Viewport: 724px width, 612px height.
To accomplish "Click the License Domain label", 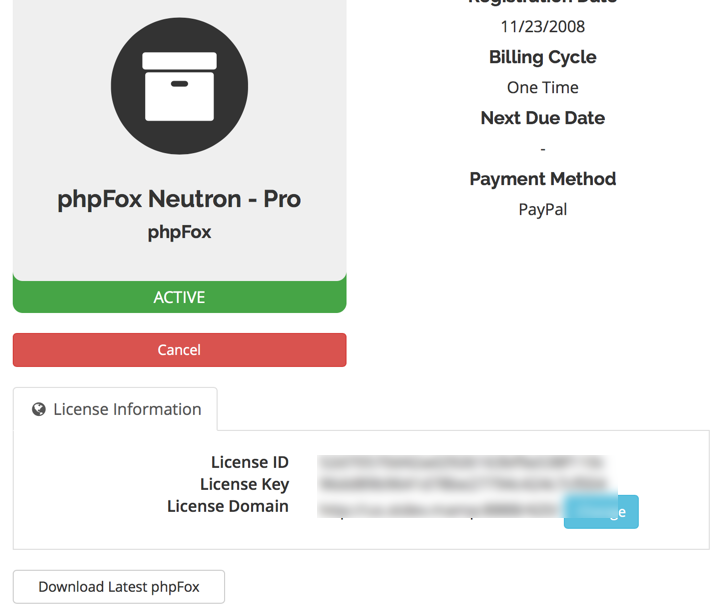I will click(228, 506).
